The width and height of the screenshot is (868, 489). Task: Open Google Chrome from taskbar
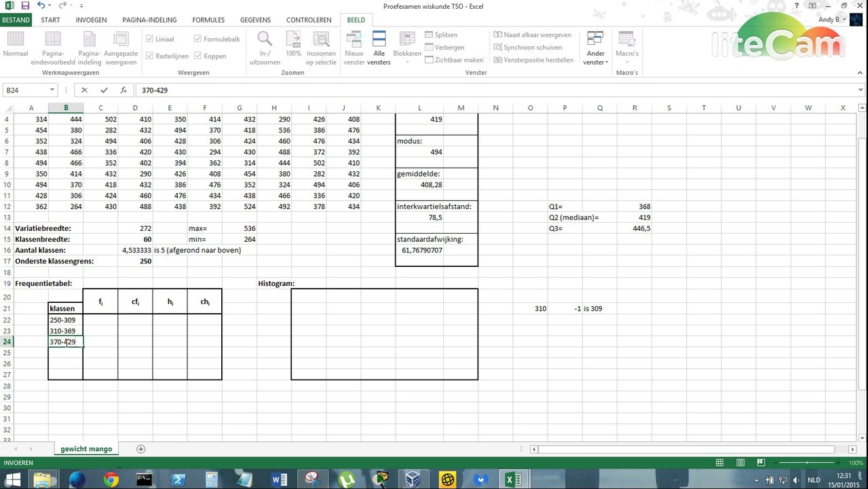(111, 479)
